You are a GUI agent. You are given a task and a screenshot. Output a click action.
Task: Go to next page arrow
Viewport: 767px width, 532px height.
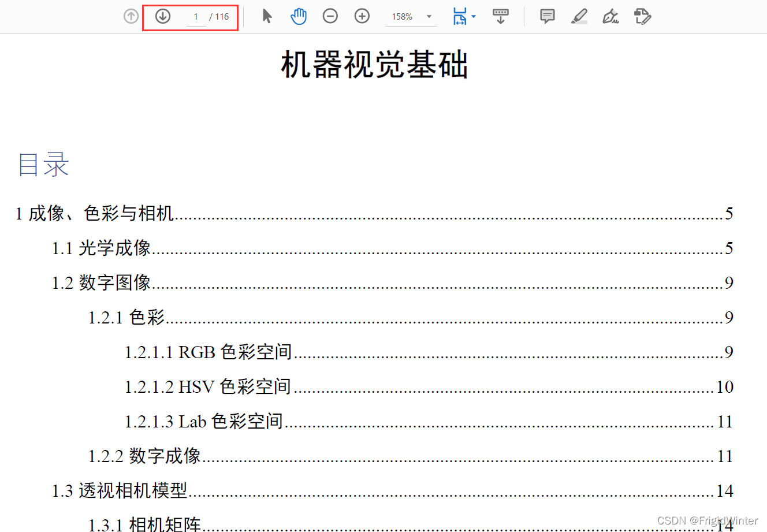click(163, 16)
